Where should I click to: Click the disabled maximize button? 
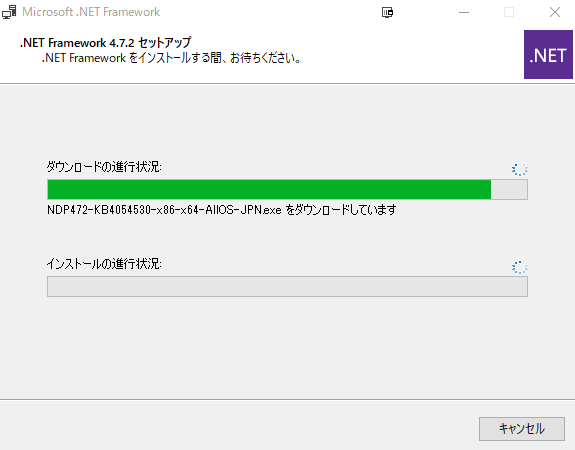click(509, 12)
